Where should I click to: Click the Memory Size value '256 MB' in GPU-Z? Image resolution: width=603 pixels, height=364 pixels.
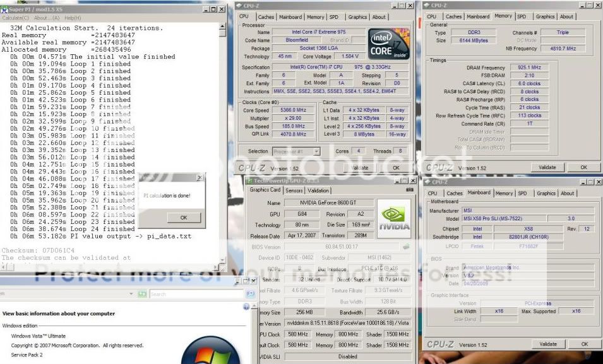tap(304, 312)
